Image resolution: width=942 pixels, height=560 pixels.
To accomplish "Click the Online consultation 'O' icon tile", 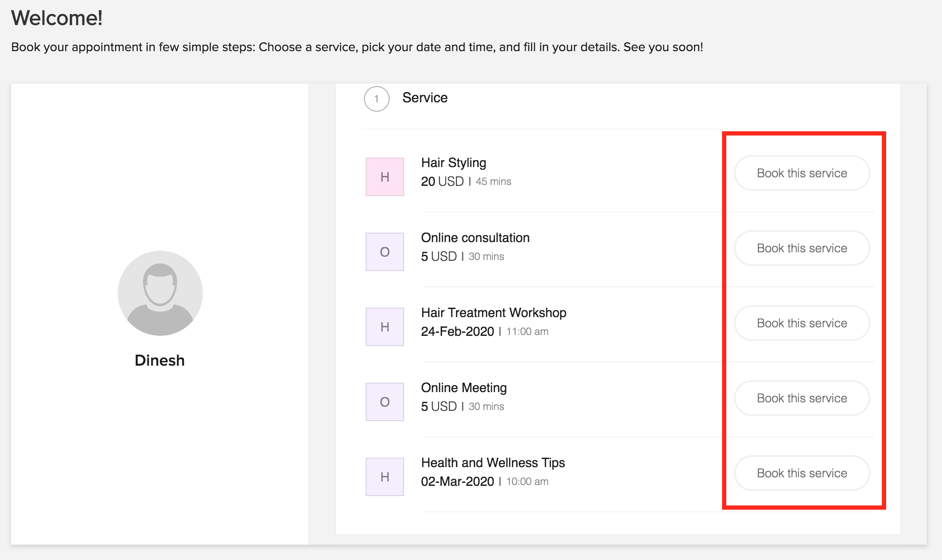I will pyautogui.click(x=384, y=252).
